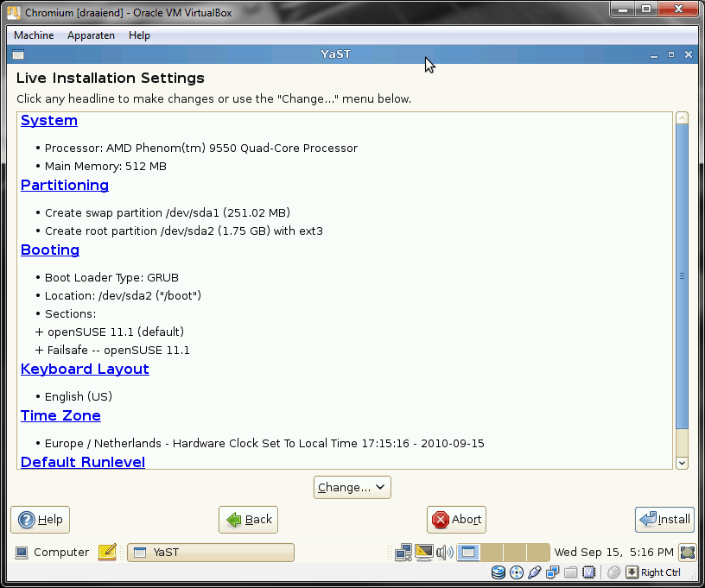This screenshot has height=588, width=705.
Task: Click the 'openSUSE 11.1 (default)' entry
Action: point(116,332)
